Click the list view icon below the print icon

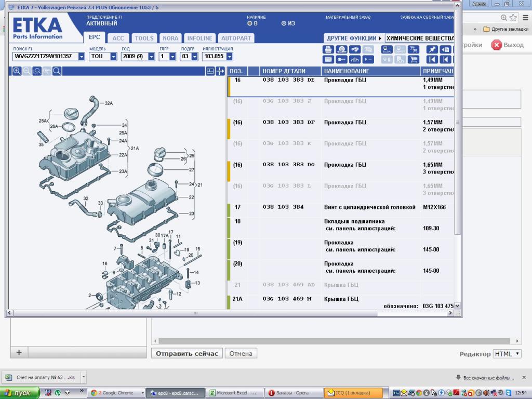(x=328, y=60)
